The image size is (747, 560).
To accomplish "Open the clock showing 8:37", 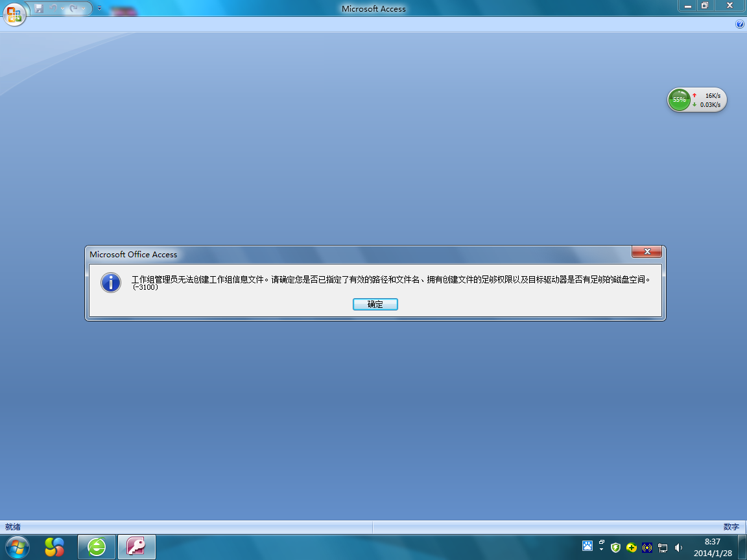I will (x=713, y=547).
